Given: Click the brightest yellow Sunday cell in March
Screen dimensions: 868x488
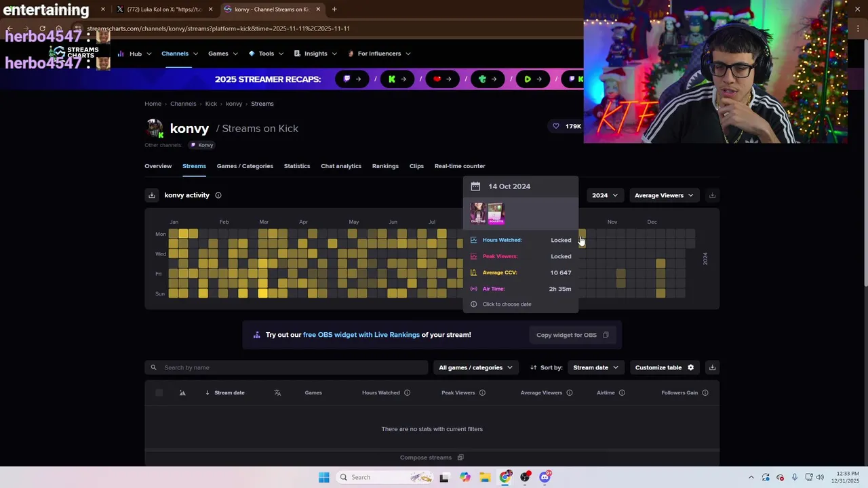Looking at the screenshot, I should click(262, 293).
